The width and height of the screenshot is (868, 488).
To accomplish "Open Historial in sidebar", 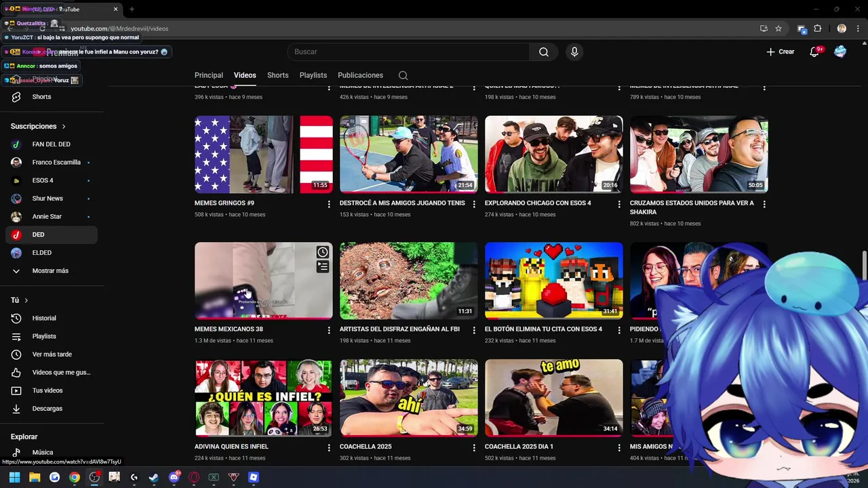I will [52, 318].
